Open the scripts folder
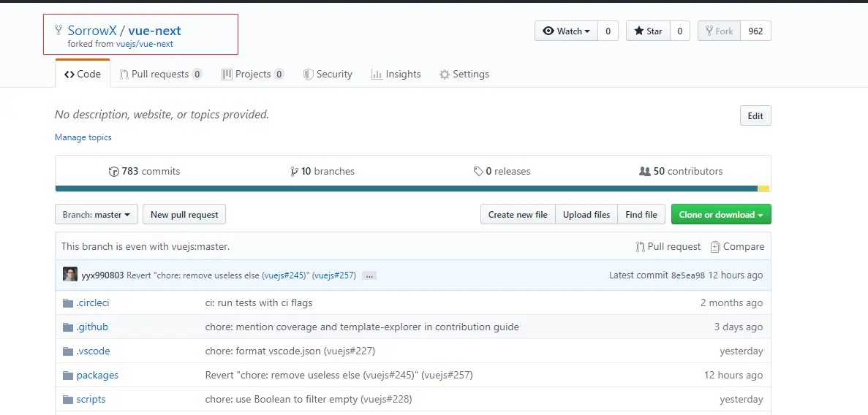The image size is (868, 415). point(91,400)
